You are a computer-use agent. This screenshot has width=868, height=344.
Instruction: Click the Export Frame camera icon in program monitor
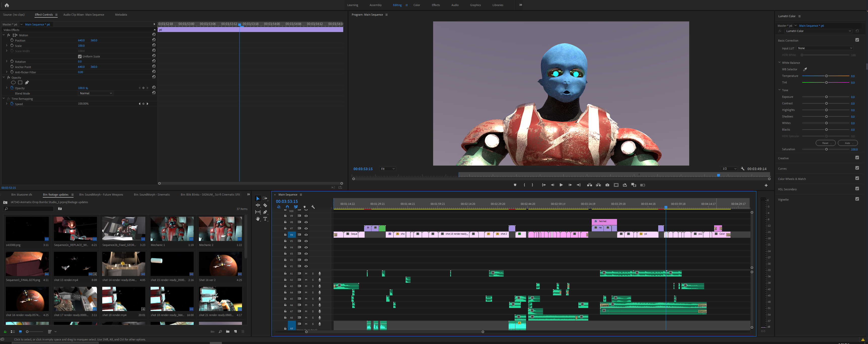point(607,185)
